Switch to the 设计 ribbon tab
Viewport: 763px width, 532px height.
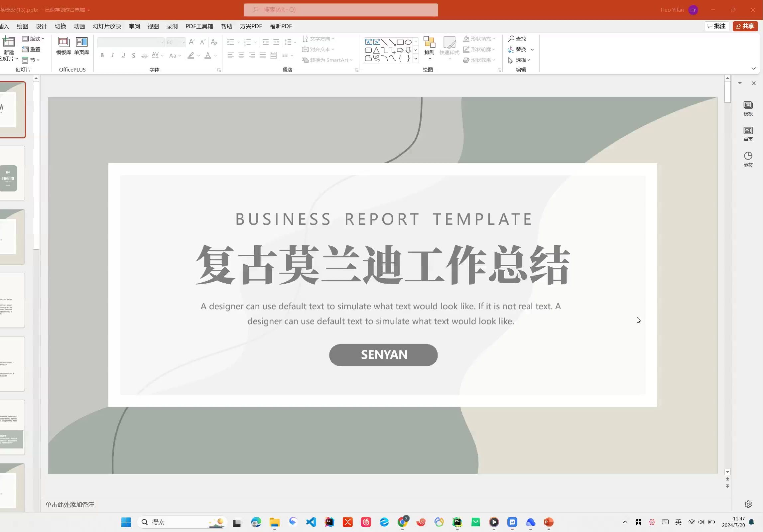pyautogui.click(x=41, y=26)
